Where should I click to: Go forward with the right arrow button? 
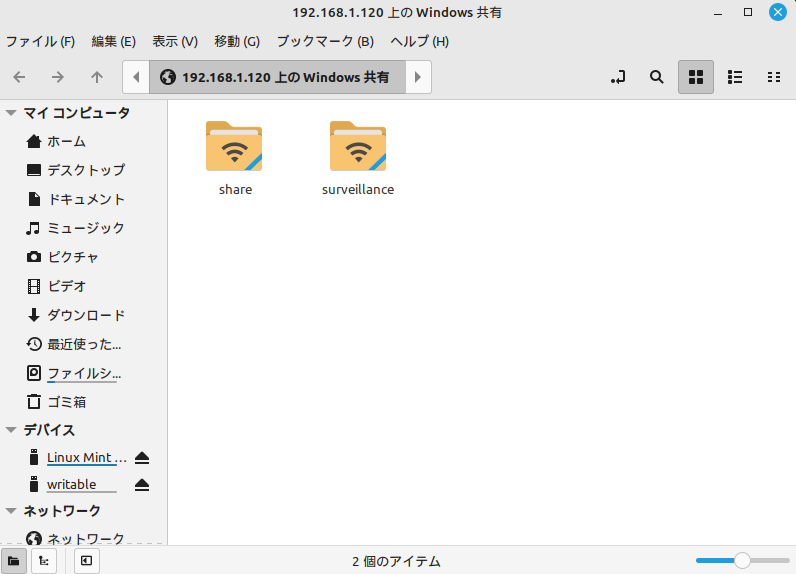coord(58,77)
